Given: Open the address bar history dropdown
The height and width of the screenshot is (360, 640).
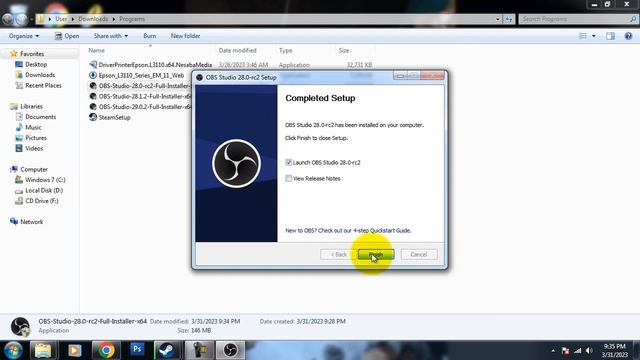Looking at the screenshot, I should tap(498, 19).
